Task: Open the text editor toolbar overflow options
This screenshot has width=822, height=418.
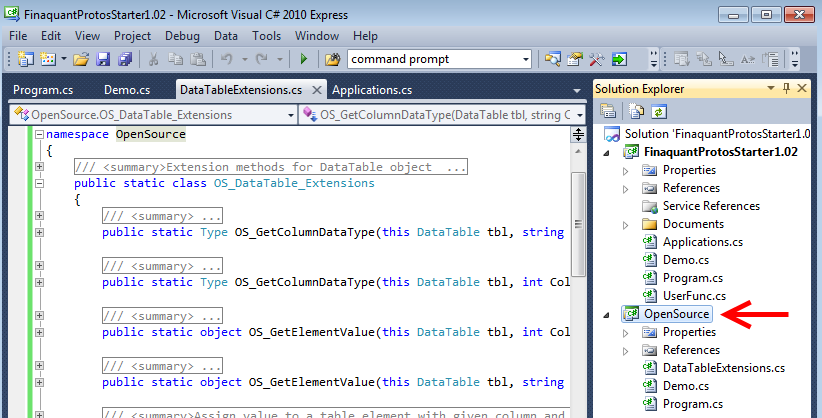Action: point(795,59)
